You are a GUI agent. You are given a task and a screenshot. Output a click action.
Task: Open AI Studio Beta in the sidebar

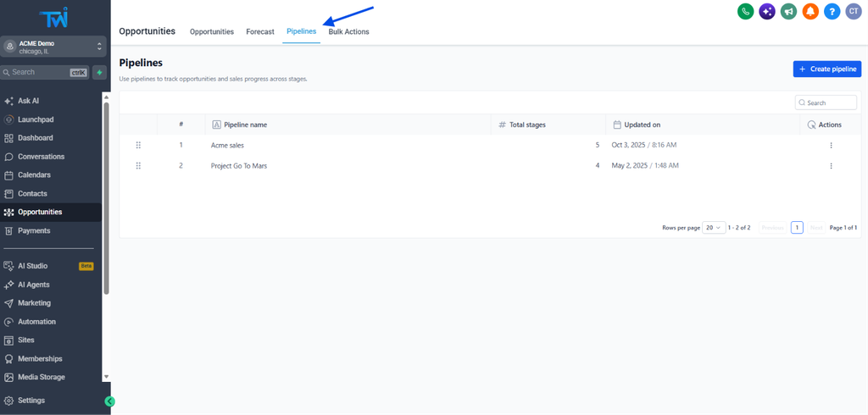47,266
